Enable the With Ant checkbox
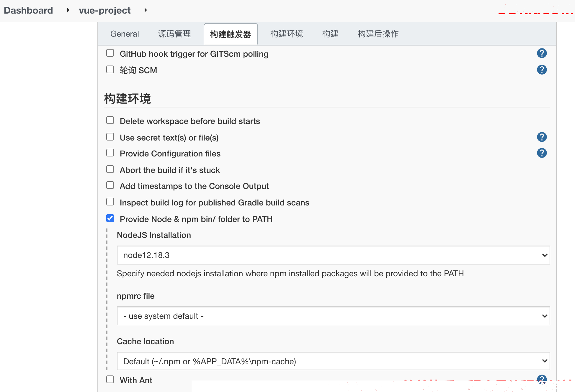Viewport: 575px width, 392px height. pyautogui.click(x=110, y=380)
